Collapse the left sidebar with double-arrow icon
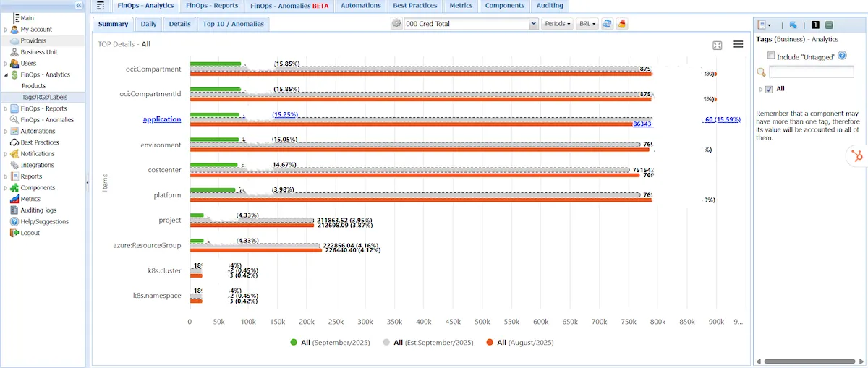 point(79,5)
